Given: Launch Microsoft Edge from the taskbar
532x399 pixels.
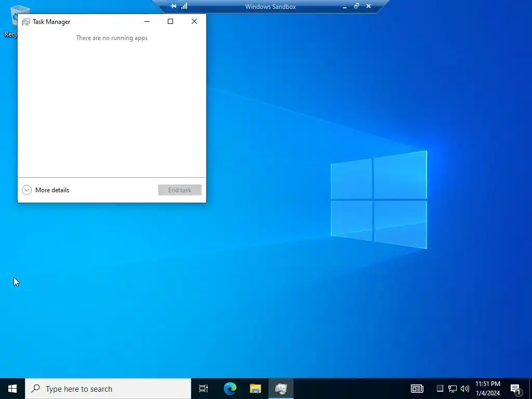Looking at the screenshot, I should pos(230,389).
